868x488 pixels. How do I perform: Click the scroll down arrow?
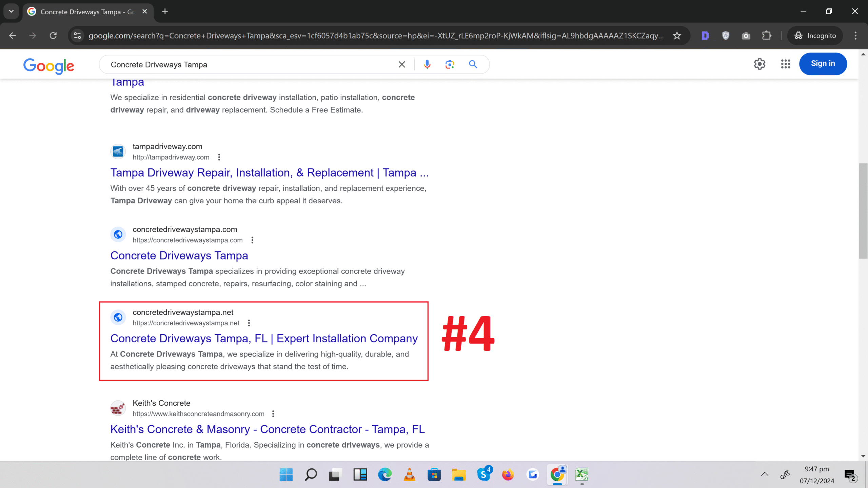pos(863,456)
